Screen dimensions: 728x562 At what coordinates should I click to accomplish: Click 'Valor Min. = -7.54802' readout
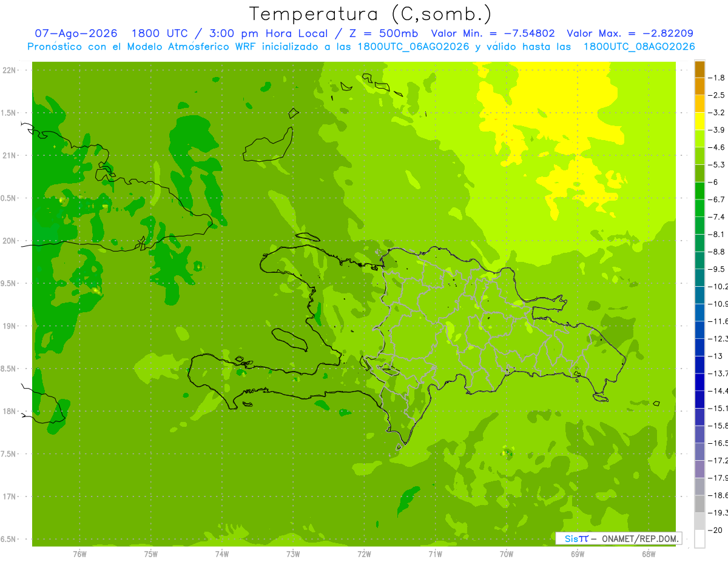(493, 33)
